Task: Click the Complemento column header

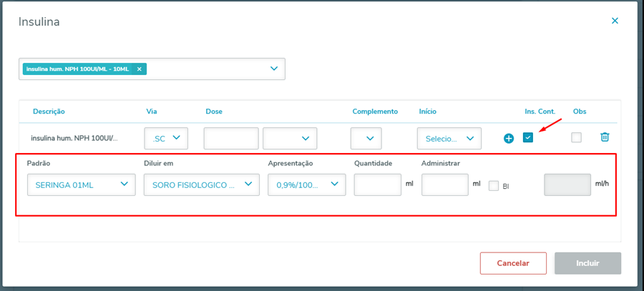Action: pyautogui.click(x=375, y=112)
